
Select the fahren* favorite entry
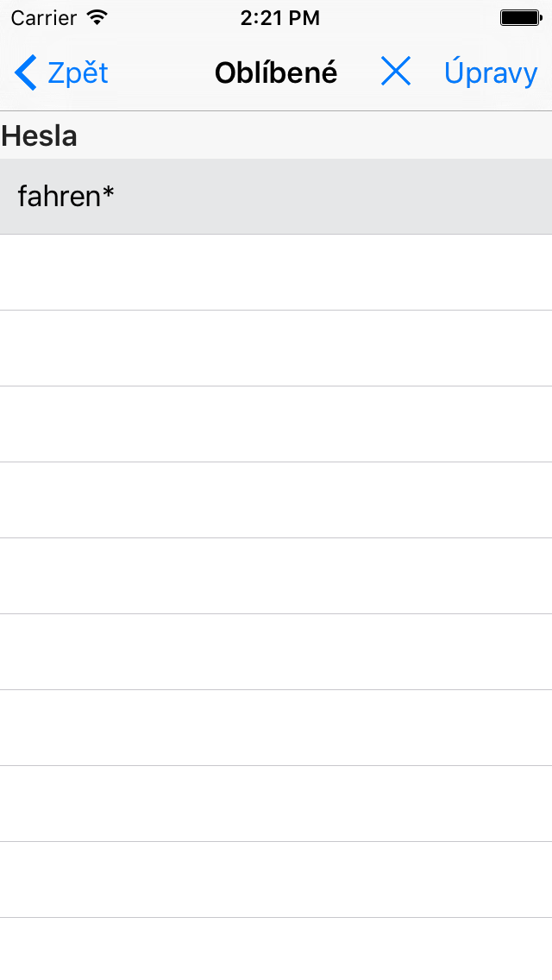(x=276, y=197)
